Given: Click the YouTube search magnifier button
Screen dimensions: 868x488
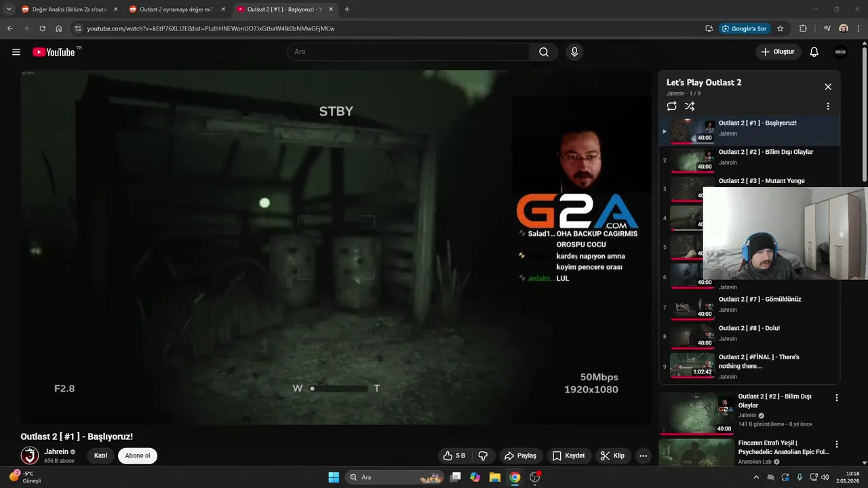Looking at the screenshot, I should [x=544, y=52].
